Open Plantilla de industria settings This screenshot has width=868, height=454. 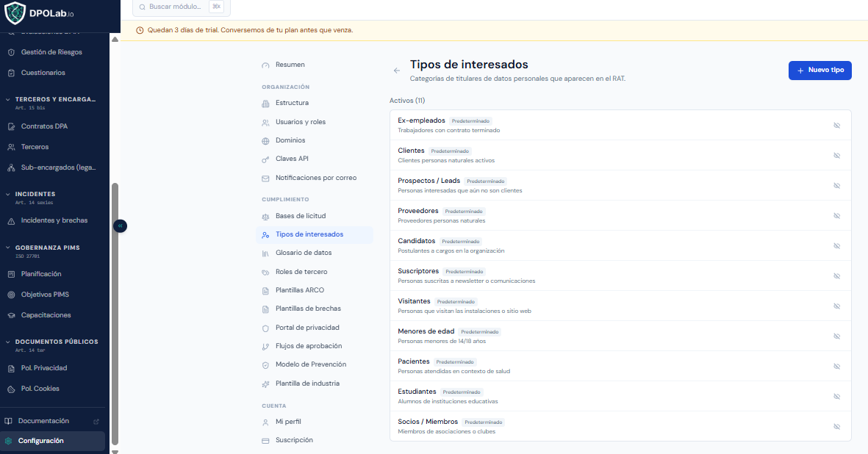tap(315, 383)
